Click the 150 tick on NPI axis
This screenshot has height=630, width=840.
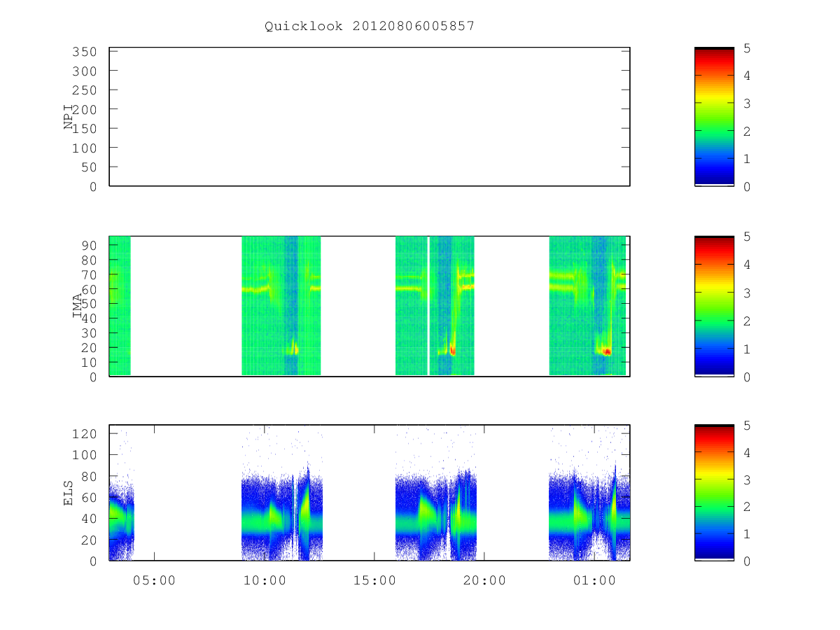click(x=83, y=129)
